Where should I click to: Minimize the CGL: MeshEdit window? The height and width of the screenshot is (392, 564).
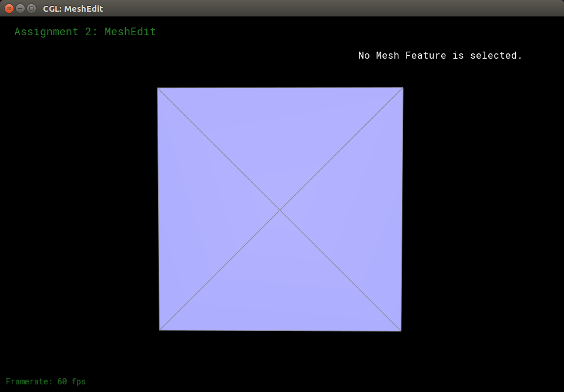click(20, 8)
